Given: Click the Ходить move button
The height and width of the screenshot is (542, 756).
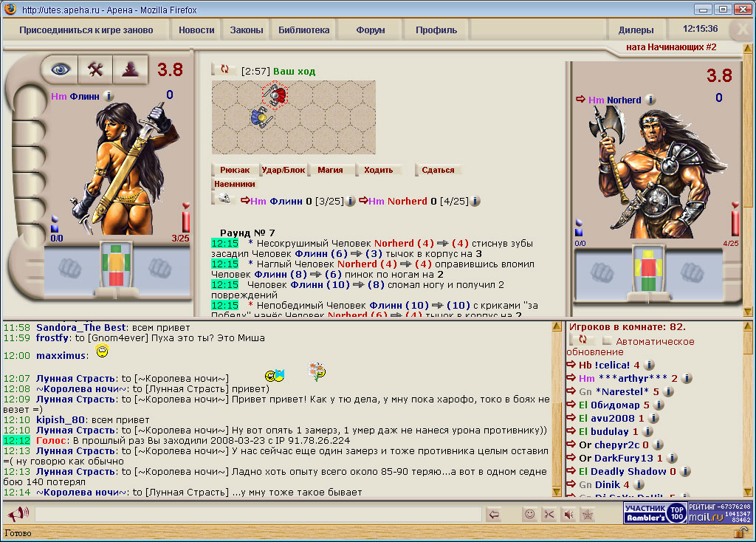Looking at the screenshot, I should 379,170.
